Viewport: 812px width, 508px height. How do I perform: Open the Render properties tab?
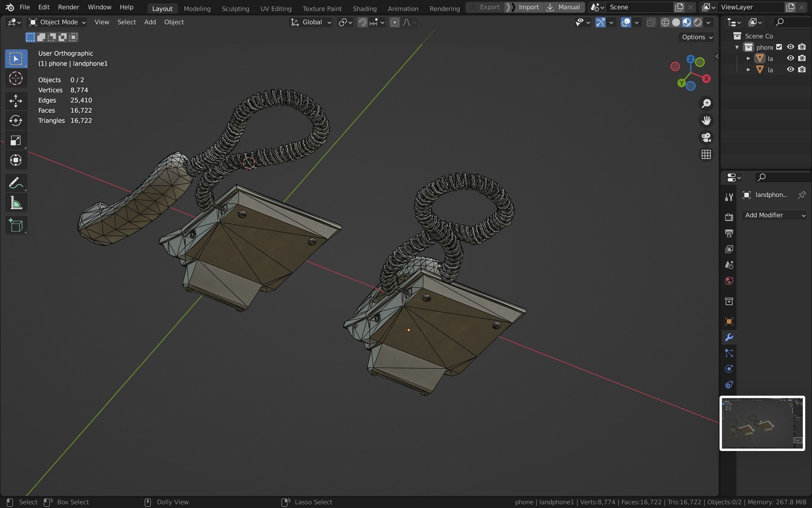click(729, 217)
